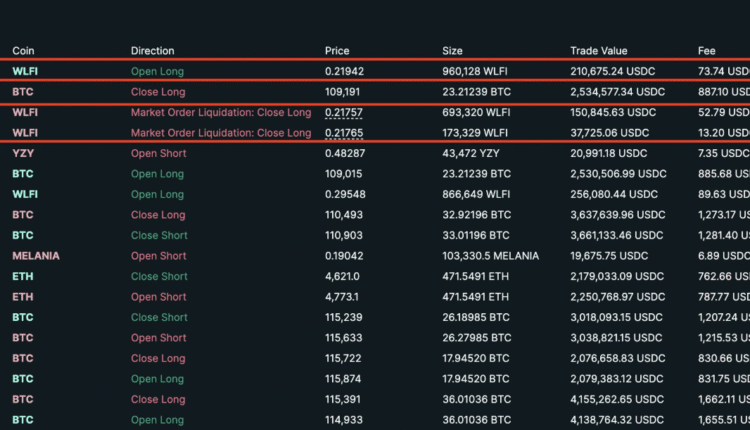
Task: Click the underlined liquidation price 0.21765
Action: click(x=344, y=133)
